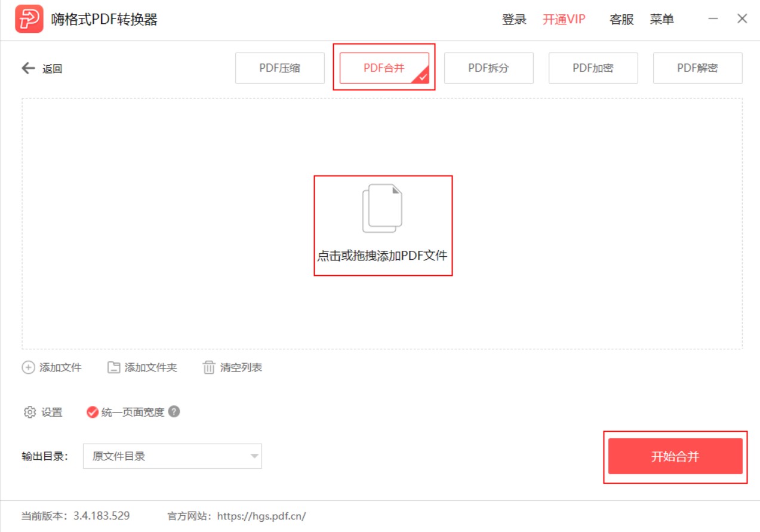Click the trash icon for 清空列表
Screen dimensions: 760x532
208,367
